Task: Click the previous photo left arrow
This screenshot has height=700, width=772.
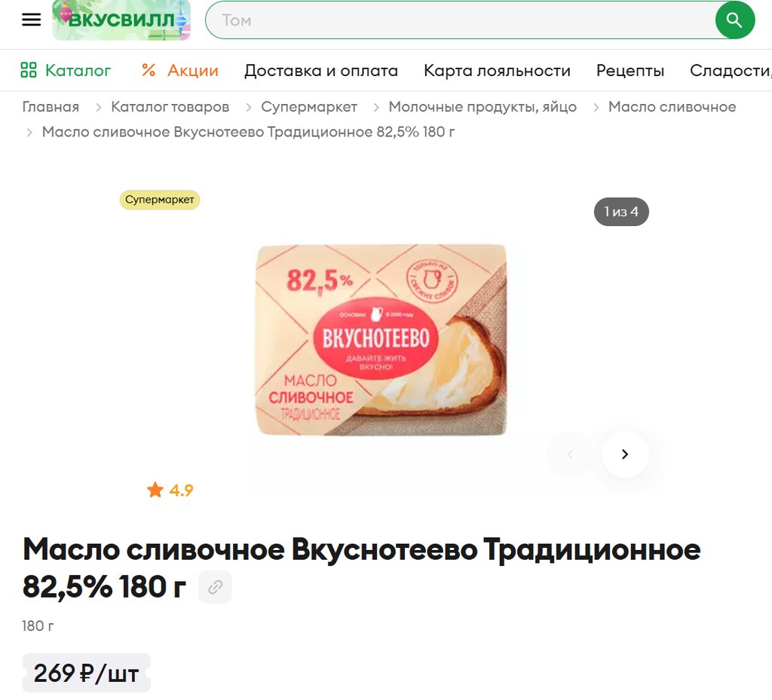Action: [570, 454]
